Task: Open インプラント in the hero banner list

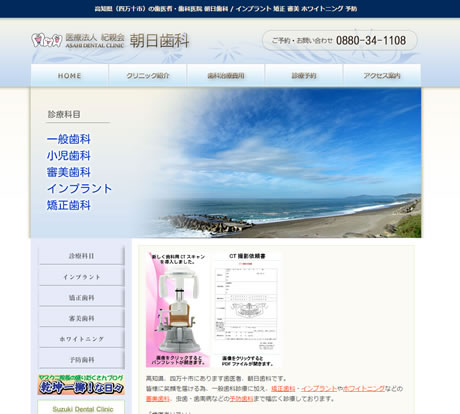Action: (x=79, y=189)
